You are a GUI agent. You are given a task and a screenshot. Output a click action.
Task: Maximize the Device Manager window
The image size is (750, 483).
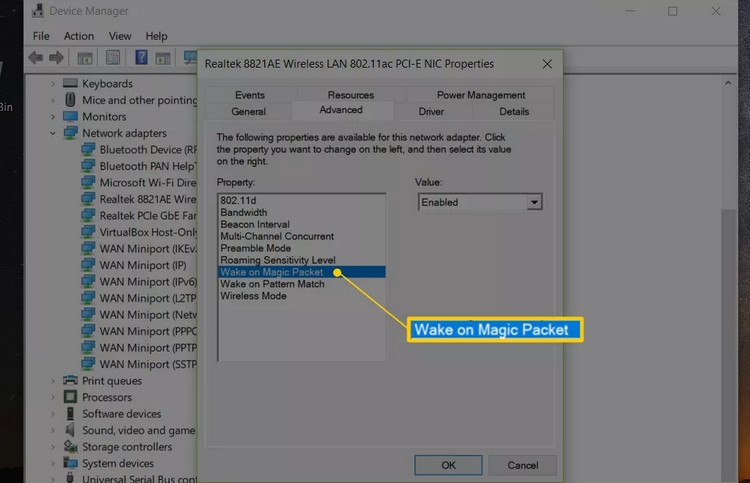click(673, 11)
